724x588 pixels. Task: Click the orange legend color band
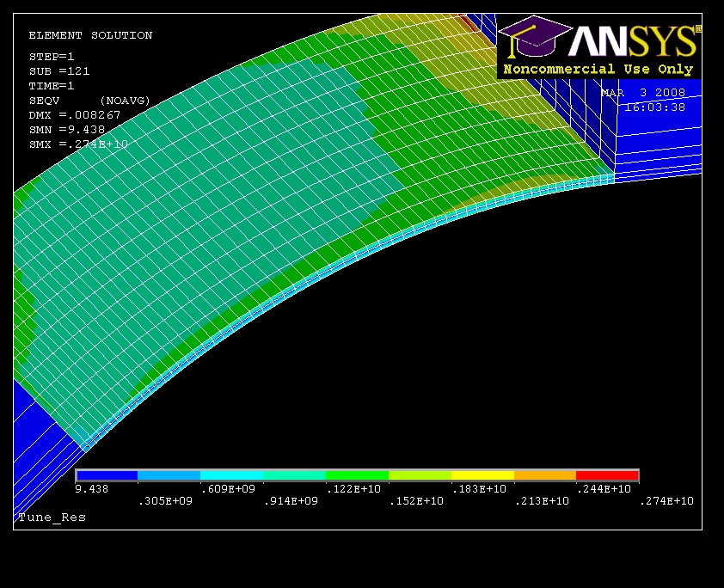point(545,475)
